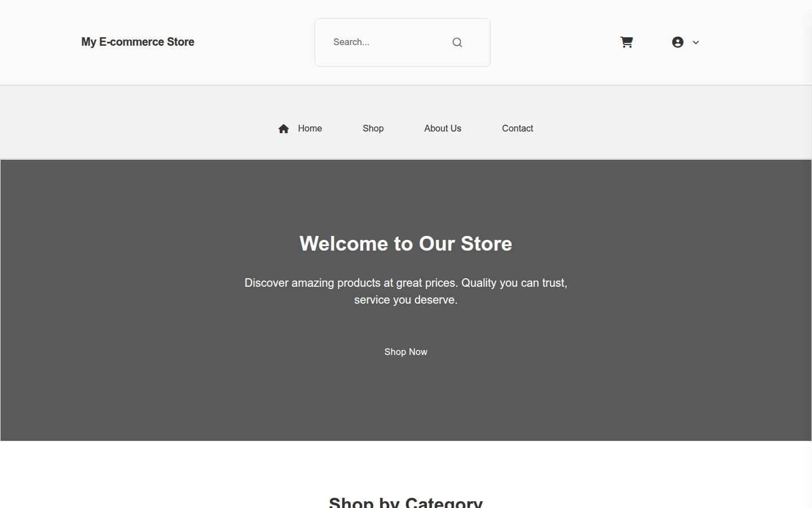
Task: Click the Home house icon
Action: (284, 129)
